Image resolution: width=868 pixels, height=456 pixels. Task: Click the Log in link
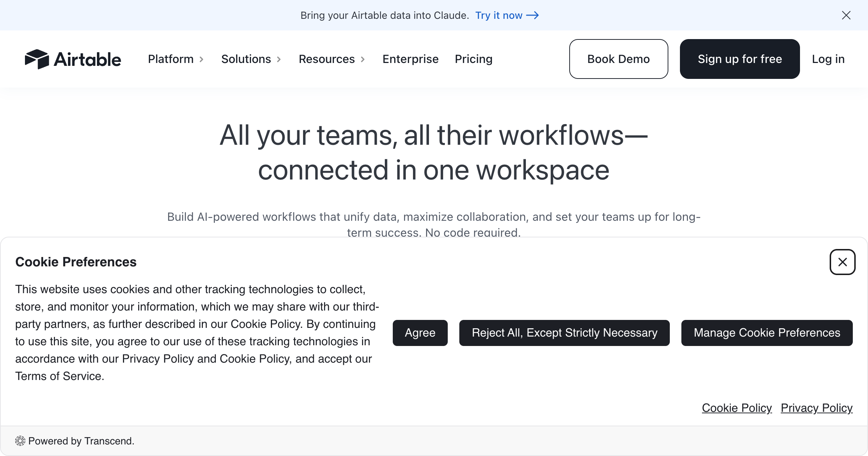pos(828,59)
